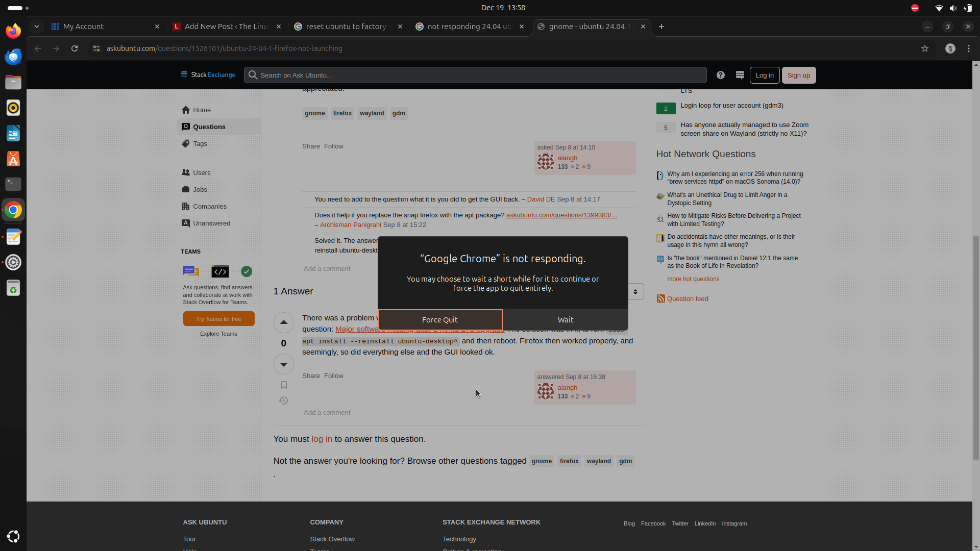Click the page vertical scrollbar thumb
This screenshot has width=980, height=551.
(976, 347)
